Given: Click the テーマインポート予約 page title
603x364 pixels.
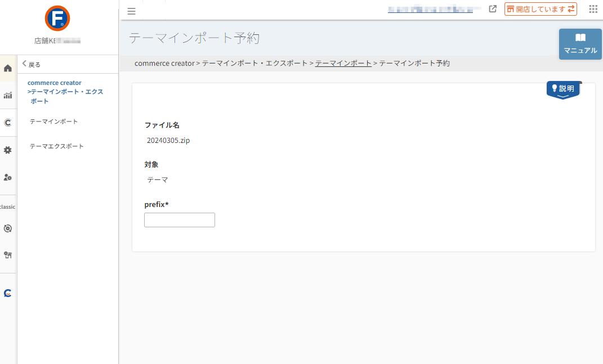Looking at the screenshot, I should [x=194, y=38].
